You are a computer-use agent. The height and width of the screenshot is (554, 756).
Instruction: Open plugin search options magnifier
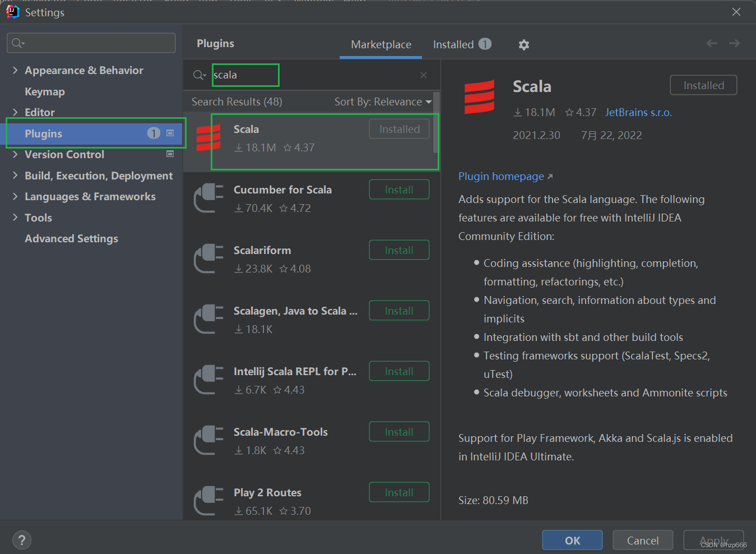200,75
